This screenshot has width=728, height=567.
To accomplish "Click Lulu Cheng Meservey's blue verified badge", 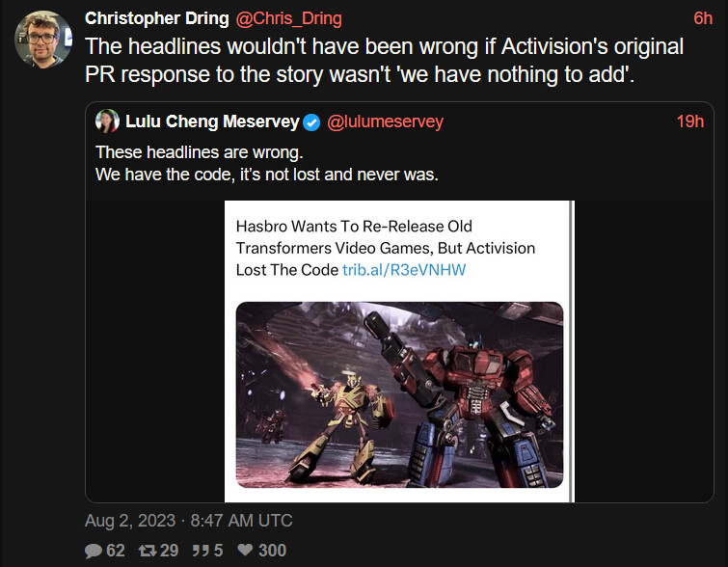I will 311,122.
